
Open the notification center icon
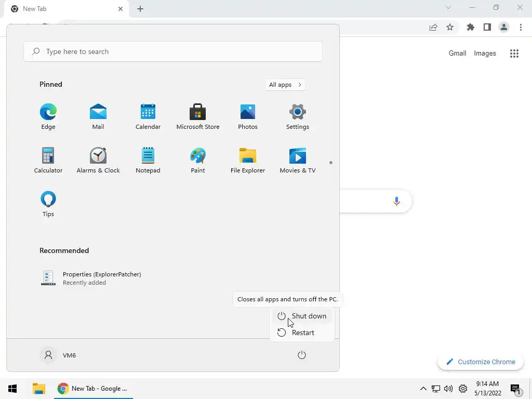click(x=516, y=389)
